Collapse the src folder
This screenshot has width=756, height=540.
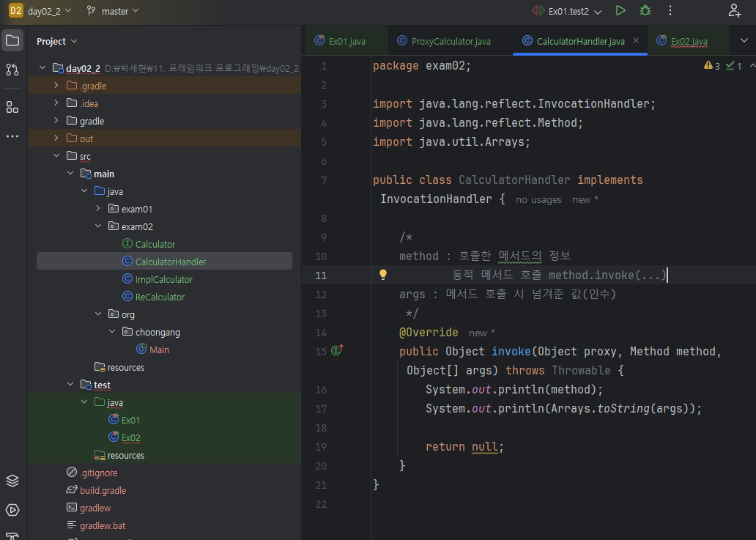[x=56, y=155]
